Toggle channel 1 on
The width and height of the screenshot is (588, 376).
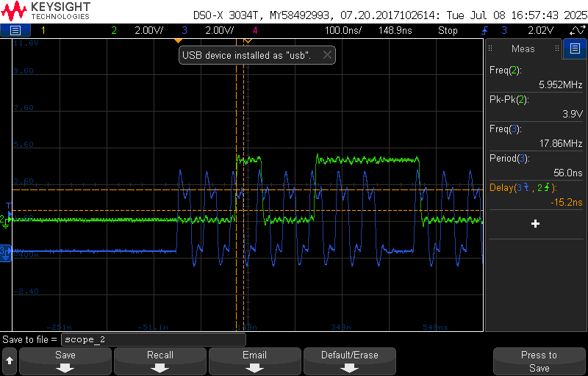(x=43, y=30)
